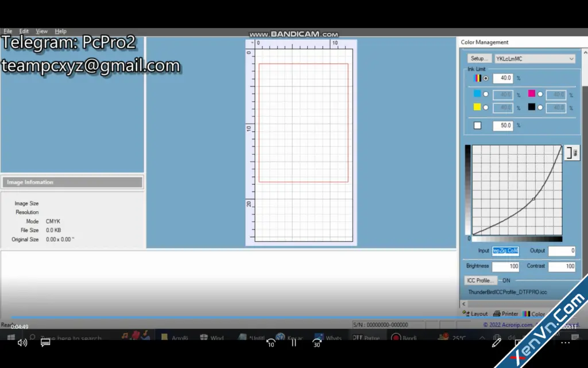Viewport: 588px width, 368px height.
Task: Skip back 10 seconds in the video
Action: [x=271, y=343]
